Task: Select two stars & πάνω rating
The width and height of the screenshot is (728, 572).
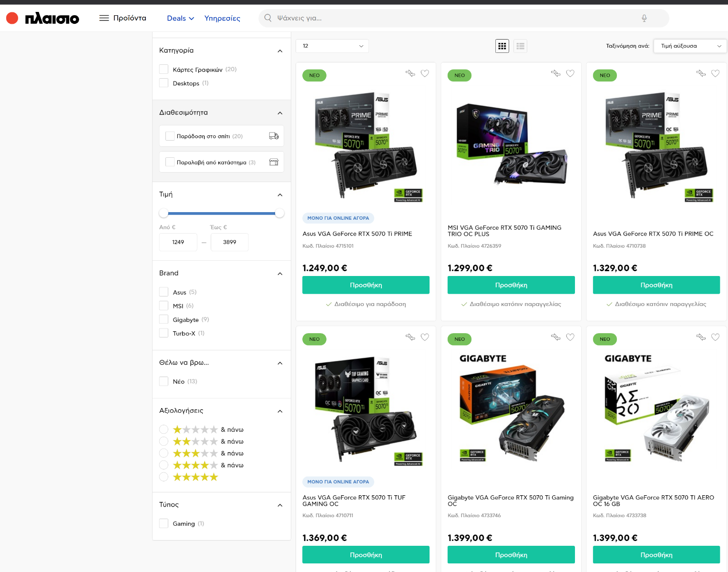Action: pyautogui.click(x=164, y=441)
